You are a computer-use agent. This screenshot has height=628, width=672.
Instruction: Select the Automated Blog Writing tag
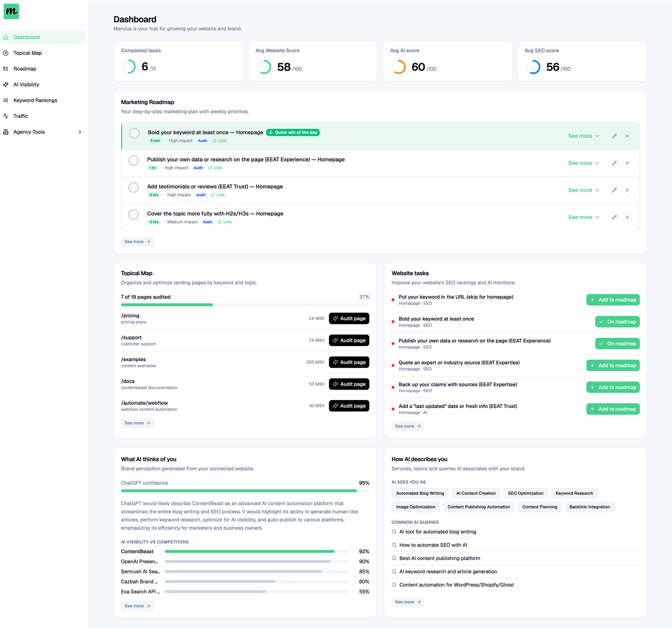point(420,493)
